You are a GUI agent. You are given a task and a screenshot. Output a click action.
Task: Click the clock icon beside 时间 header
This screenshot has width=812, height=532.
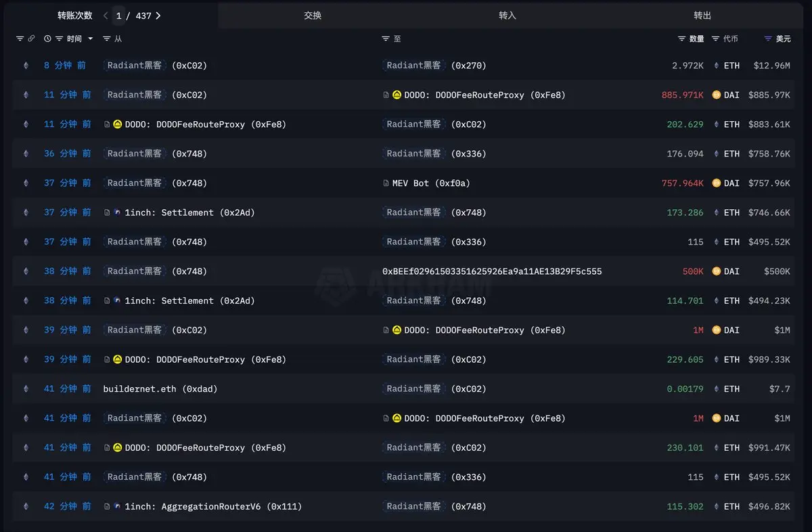click(47, 39)
